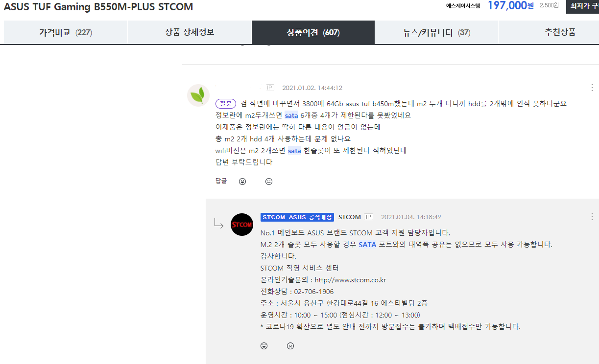Click the smiley like icon under STCOM reply
The width and height of the screenshot is (599, 364).
click(264, 346)
